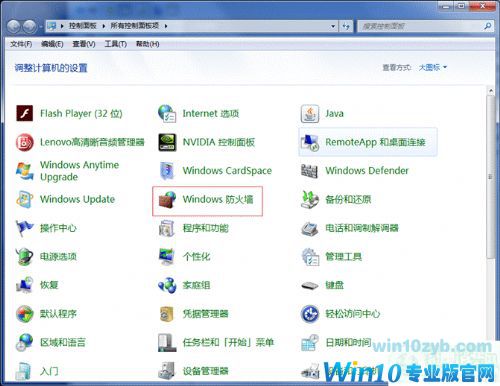Open the 编辑(E) menu
Viewport: 500px width, 386px height.
click(x=52, y=44)
